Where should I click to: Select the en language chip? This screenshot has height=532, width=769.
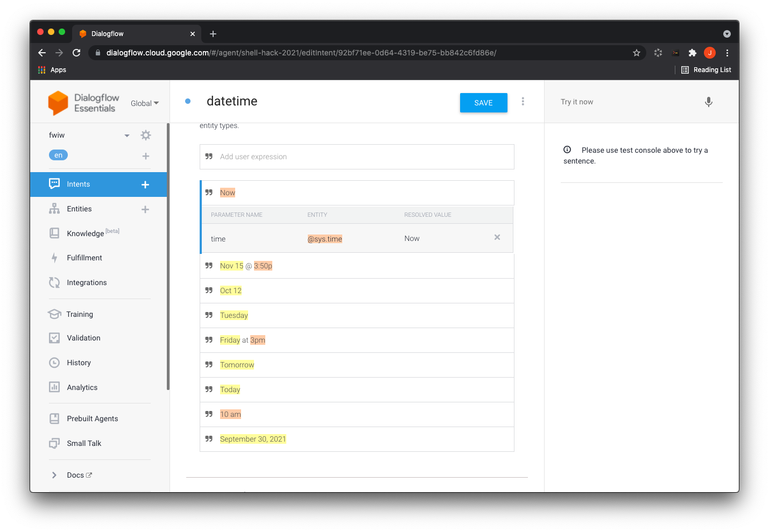[x=58, y=155]
